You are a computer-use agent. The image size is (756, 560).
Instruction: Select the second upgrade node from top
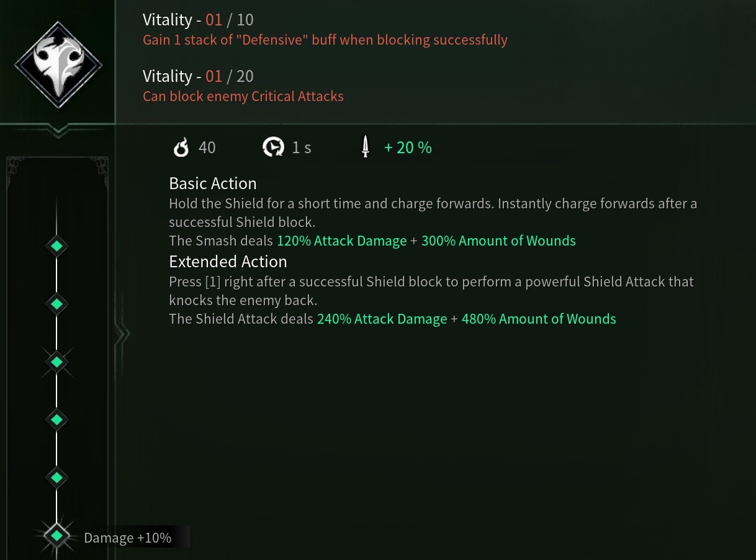point(56,304)
